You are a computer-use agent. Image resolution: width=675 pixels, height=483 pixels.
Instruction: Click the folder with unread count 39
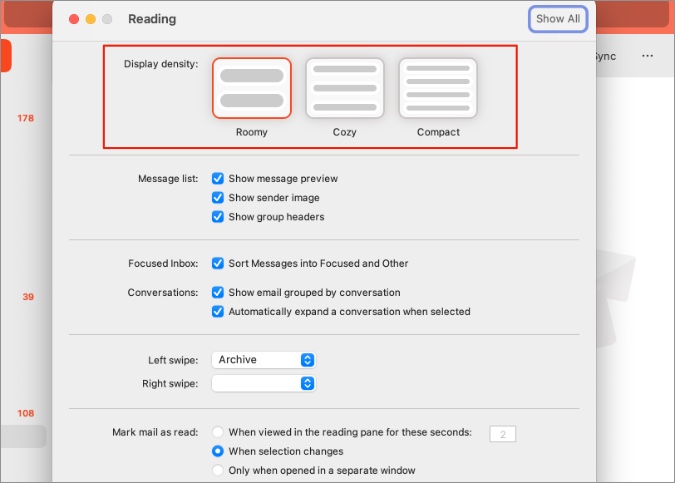click(28, 297)
